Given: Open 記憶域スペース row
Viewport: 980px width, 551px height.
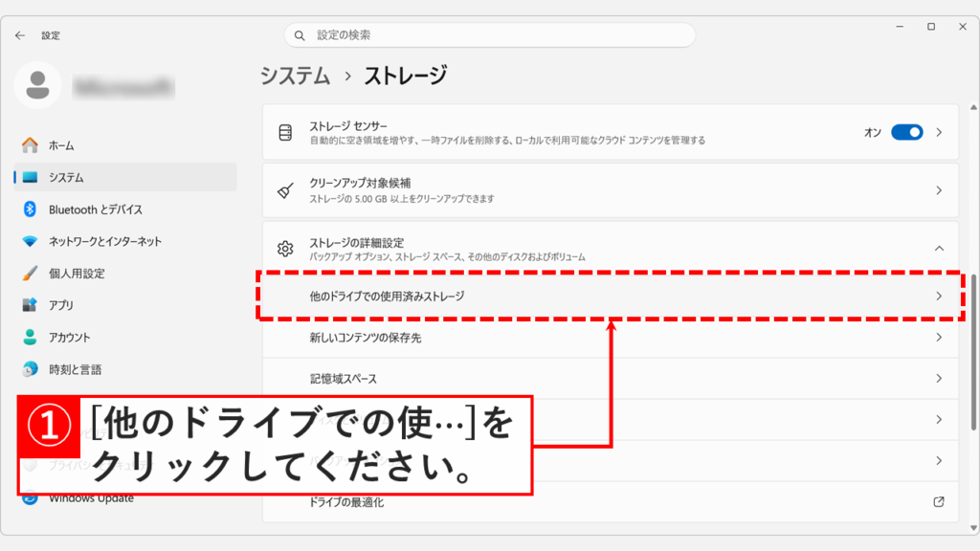Looking at the screenshot, I should [x=611, y=379].
